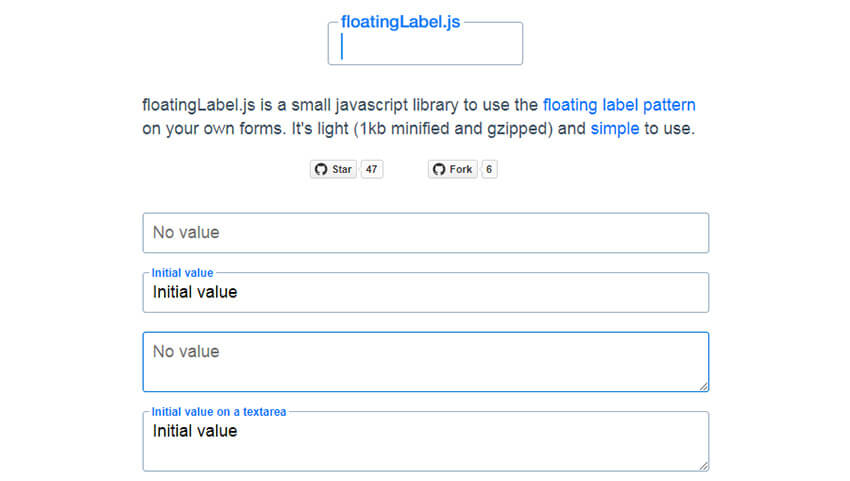
Task: Click the Star button label
Action: 342,169
